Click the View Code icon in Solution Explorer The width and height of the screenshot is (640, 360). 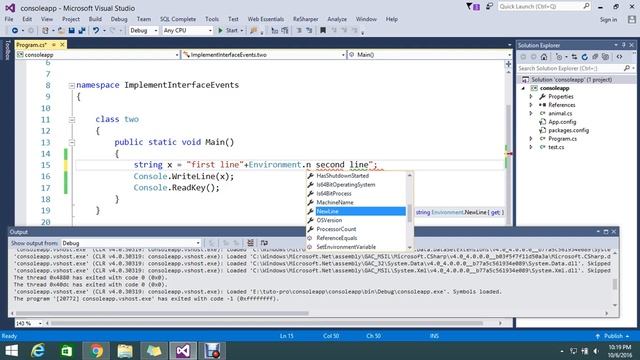click(x=620, y=57)
